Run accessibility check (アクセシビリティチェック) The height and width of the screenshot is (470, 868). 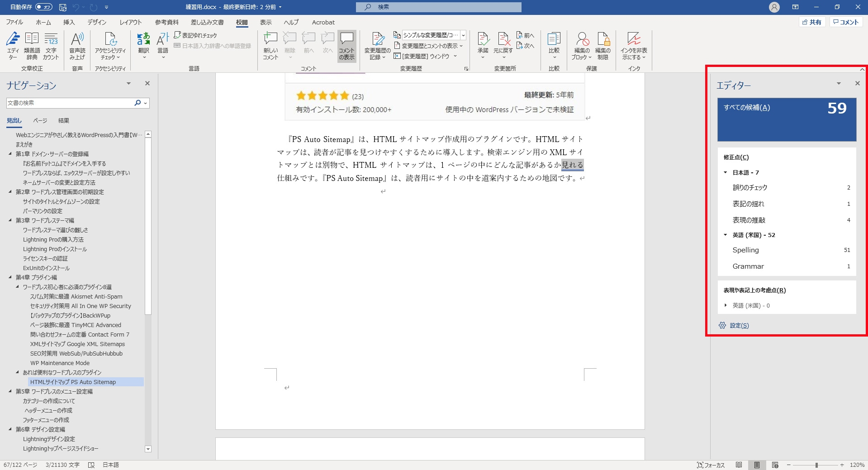click(110, 46)
